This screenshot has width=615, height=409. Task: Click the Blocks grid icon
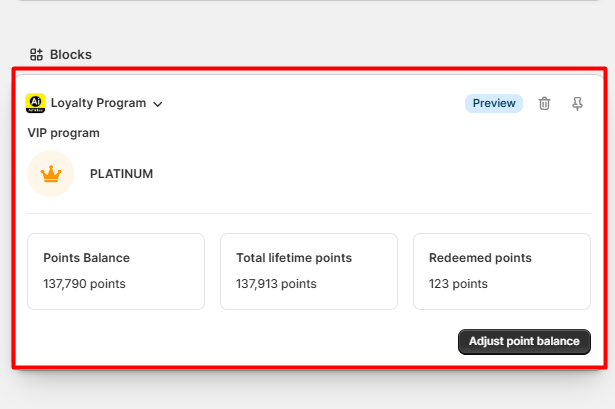pos(36,55)
